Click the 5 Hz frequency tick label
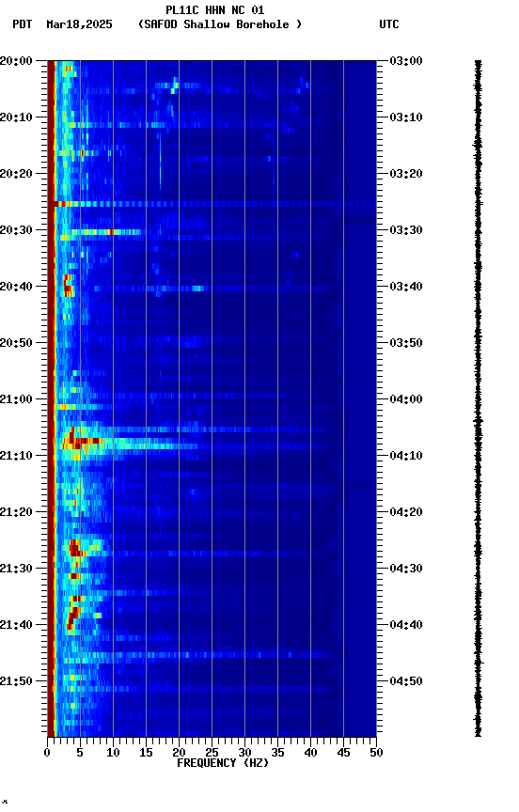Screen dimensions: 519x812 [x=80, y=753]
